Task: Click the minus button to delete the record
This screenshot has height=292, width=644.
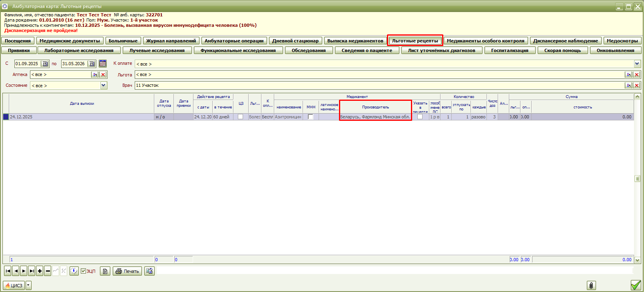Action: click(x=48, y=271)
